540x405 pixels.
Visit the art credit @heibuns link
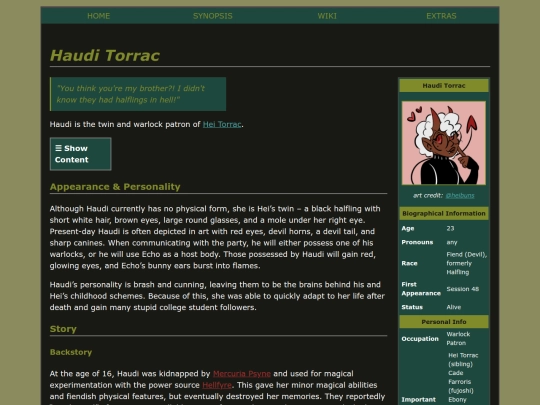point(460,196)
